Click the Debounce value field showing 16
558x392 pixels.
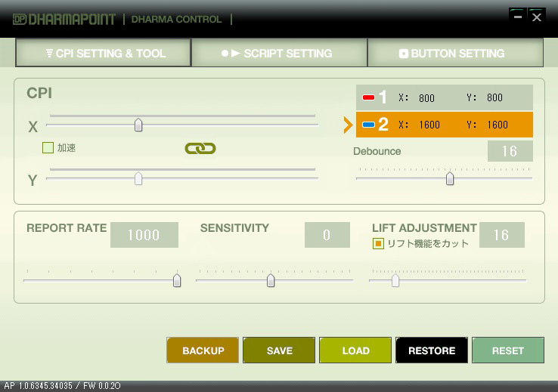click(510, 151)
